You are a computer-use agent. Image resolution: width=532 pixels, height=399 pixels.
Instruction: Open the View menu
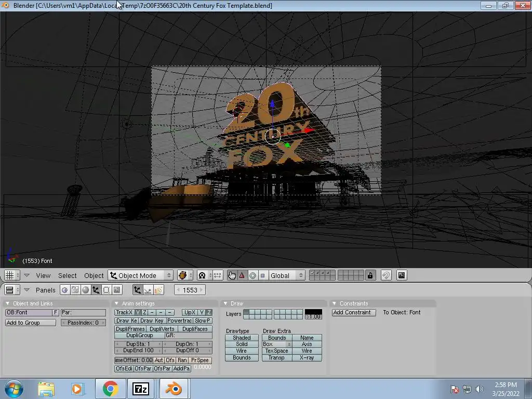pos(43,275)
